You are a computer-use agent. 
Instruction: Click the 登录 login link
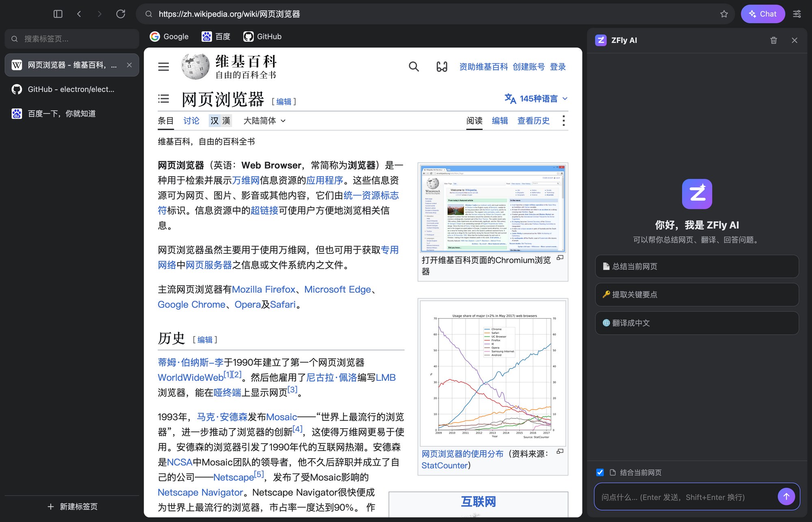558,67
